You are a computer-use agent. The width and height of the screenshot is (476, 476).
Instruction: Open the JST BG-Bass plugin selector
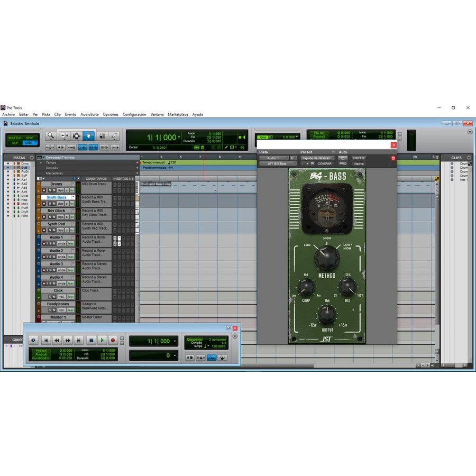tap(277, 164)
